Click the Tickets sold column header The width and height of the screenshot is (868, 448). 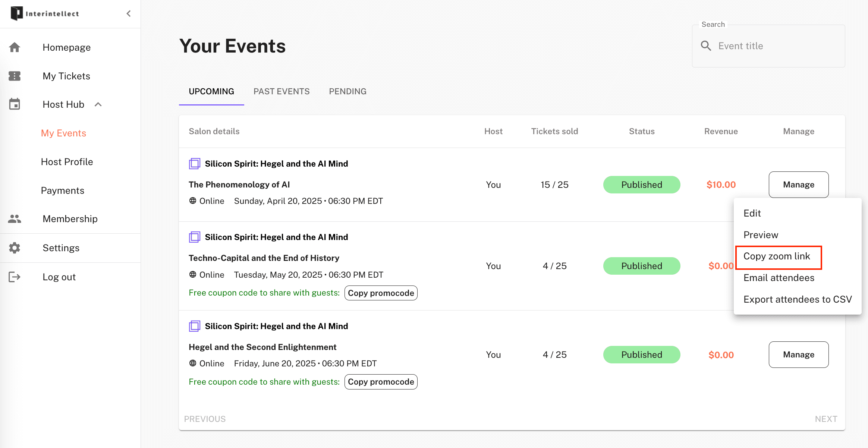(x=554, y=131)
